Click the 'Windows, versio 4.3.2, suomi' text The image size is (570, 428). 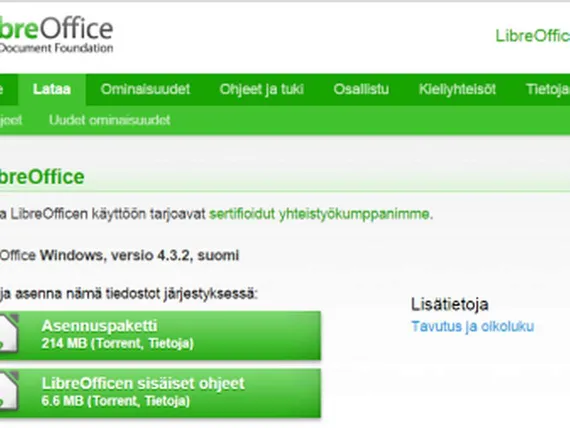pos(140,255)
